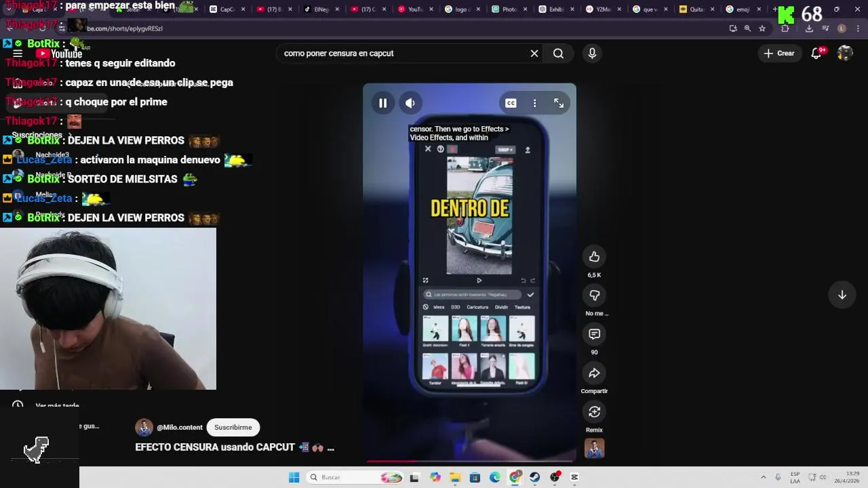Open the YouTube account avatar menu
This screenshot has height=488, width=868.
(845, 54)
